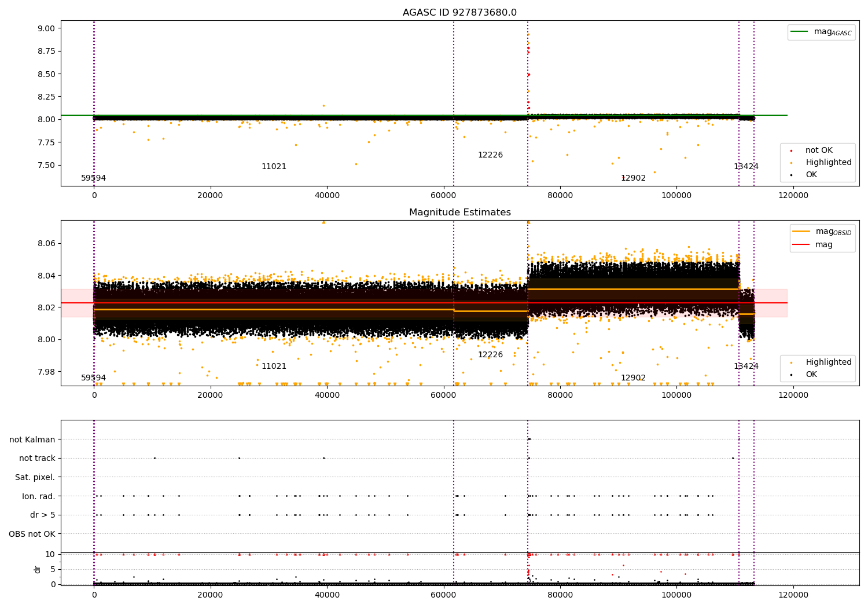This screenshot has height=608, width=868.
Task: Select 'not OK' legend entry in AGASC plot
Action: click(819, 151)
